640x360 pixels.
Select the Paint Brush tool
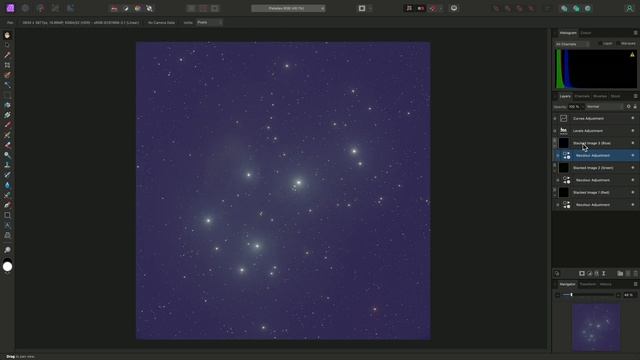click(x=7, y=125)
